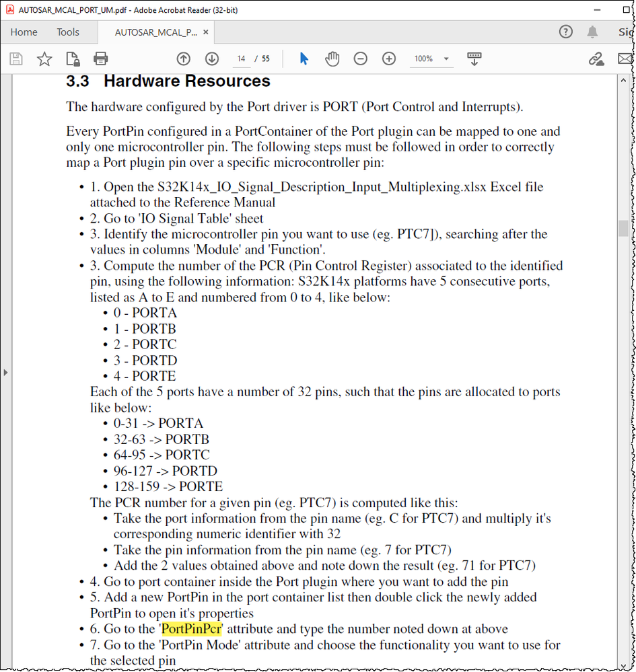This screenshot has width=636, height=672.
Task: Activate the hand pan tool
Action: (332, 59)
